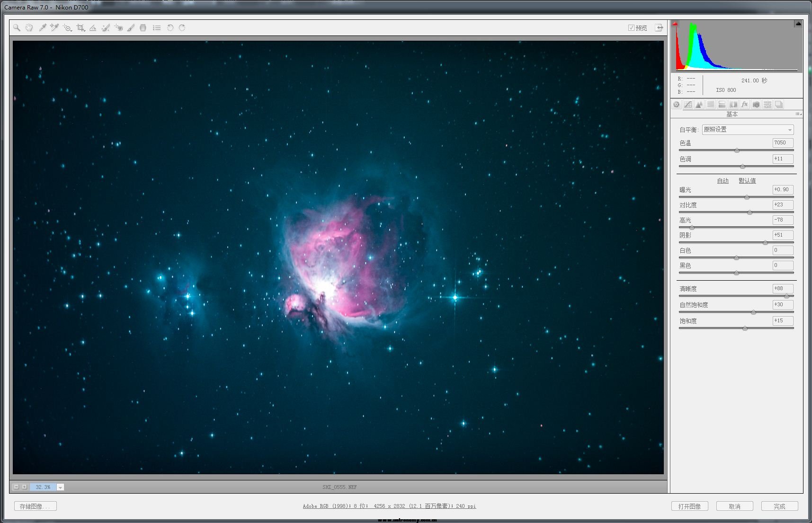
Task: Choose the Graduated Filter tool
Action: coord(143,28)
